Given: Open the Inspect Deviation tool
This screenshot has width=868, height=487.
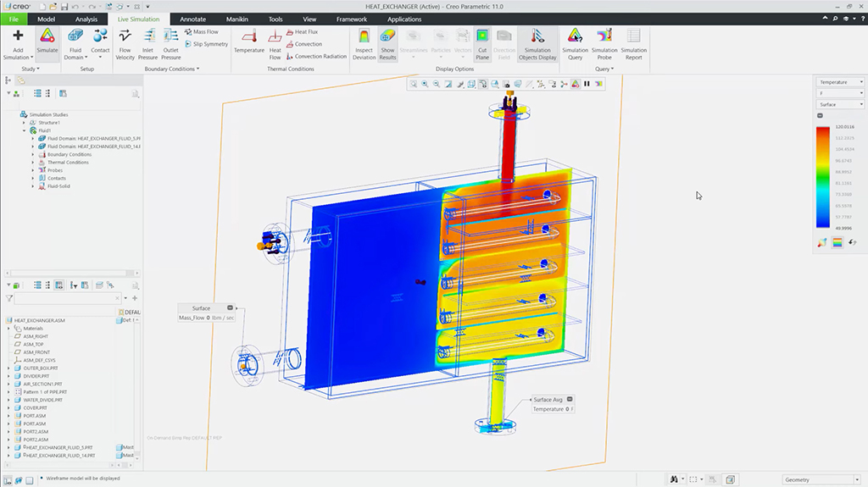Looking at the screenshot, I should [364, 44].
